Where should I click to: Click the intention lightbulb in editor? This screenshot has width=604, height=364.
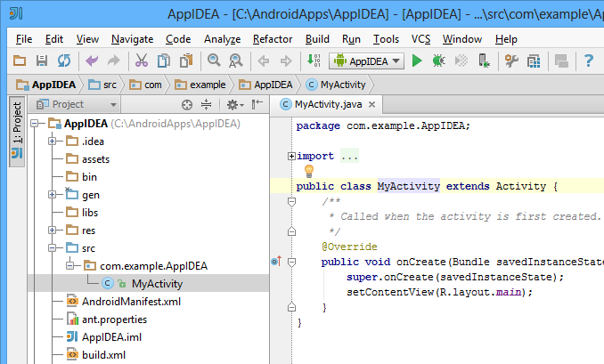[x=309, y=171]
